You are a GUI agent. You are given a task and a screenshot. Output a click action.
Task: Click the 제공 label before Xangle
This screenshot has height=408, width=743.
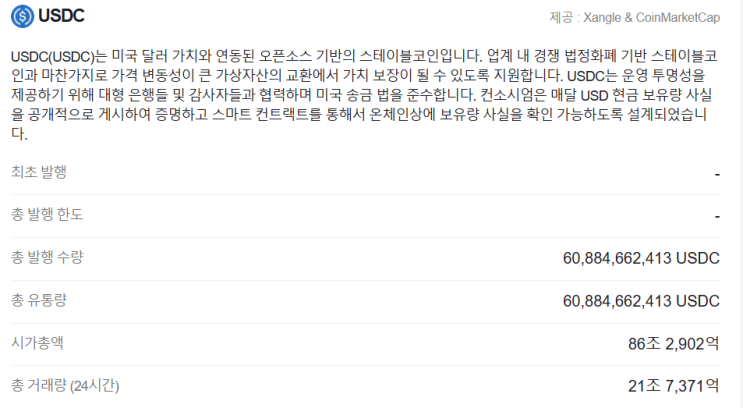[x=561, y=18]
